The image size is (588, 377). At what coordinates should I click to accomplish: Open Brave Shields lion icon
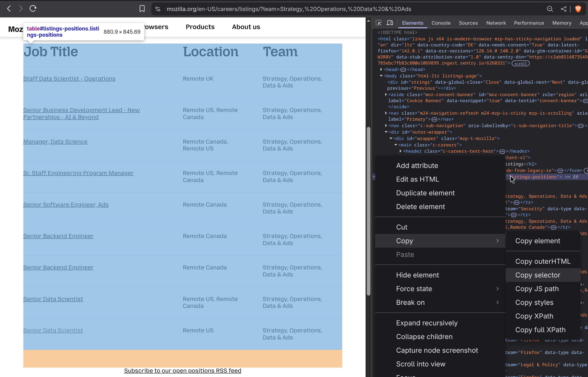(x=578, y=9)
